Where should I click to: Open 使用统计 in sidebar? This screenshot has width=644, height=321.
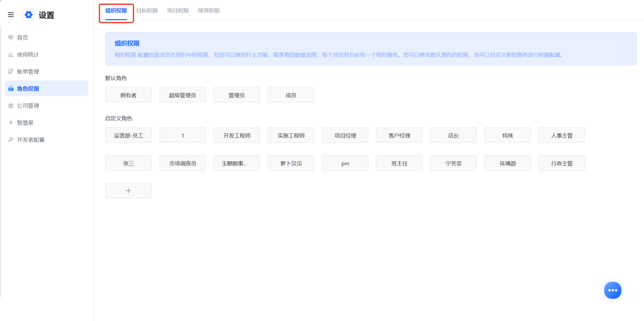click(46, 54)
